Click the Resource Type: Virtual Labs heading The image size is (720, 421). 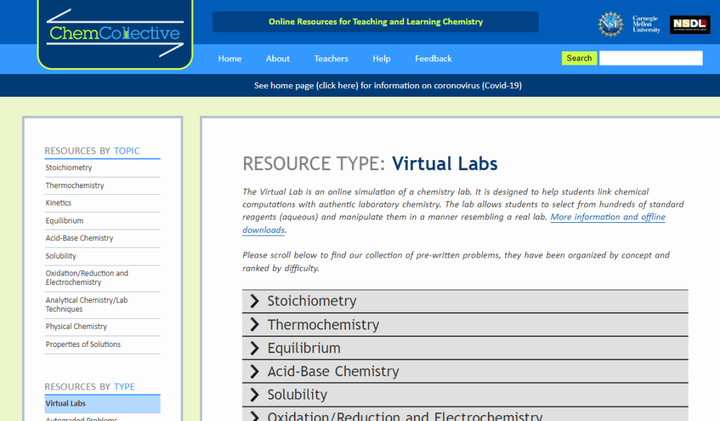370,164
